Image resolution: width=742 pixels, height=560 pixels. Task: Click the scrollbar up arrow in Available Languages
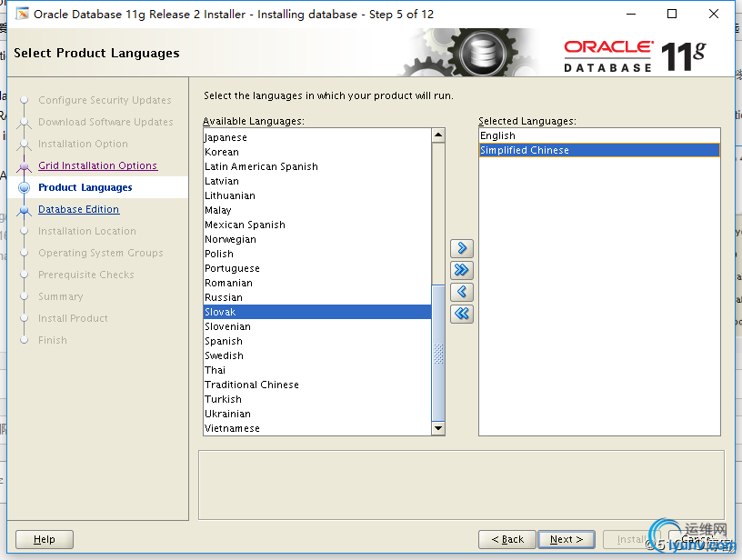click(x=438, y=135)
